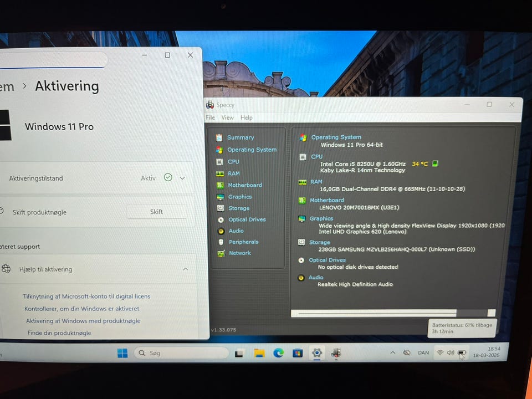Open Aktivering af Windows med produktnøgle link
Viewport: 532px width, 399px height.
point(83,321)
